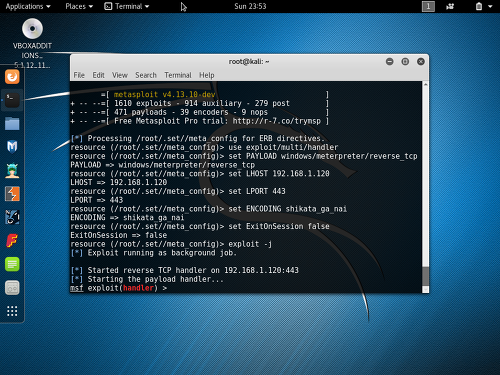The width and height of the screenshot is (500, 375).
Task: Open the recorder tape dock icon
Action: (x=12, y=288)
